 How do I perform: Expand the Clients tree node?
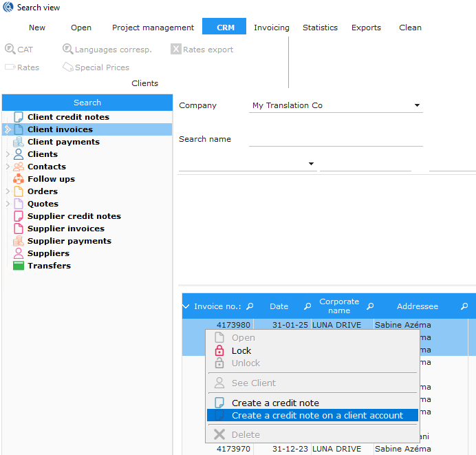tap(8, 154)
